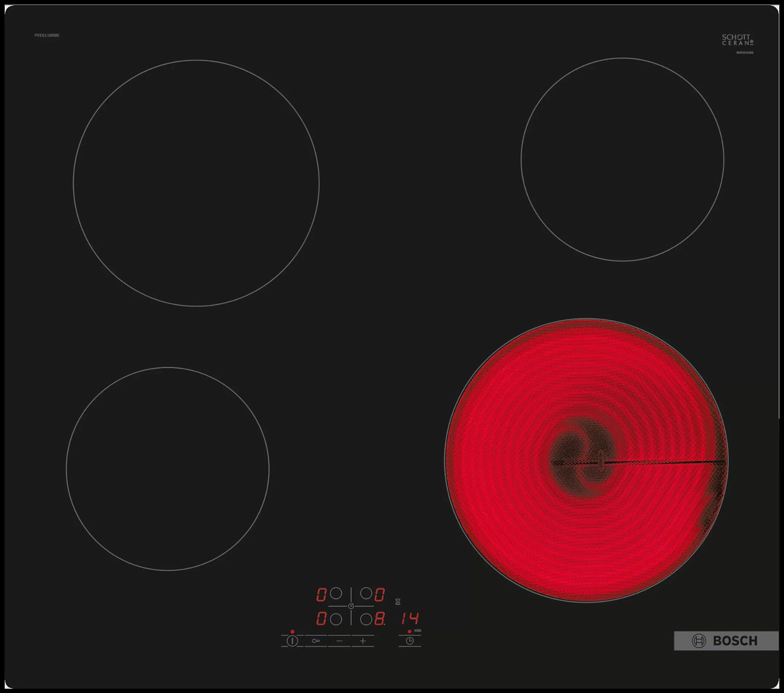The height and width of the screenshot is (693, 784).
Task: Increase heat with the plus button
Action: click(363, 641)
